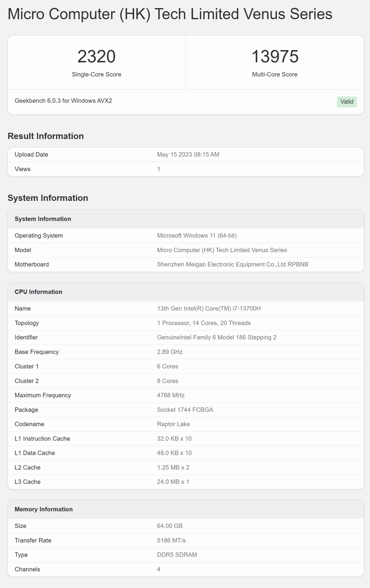Click the Shenzhen Meigao motherboard value
The height and width of the screenshot is (588, 370).
(x=232, y=265)
